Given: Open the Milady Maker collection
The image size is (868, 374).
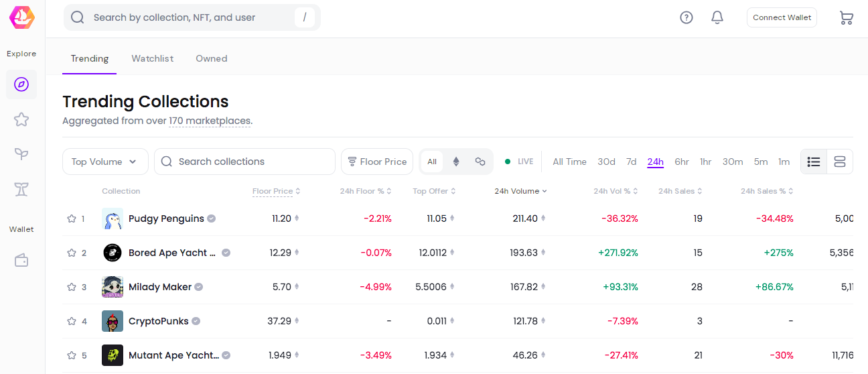Looking at the screenshot, I should coord(160,287).
